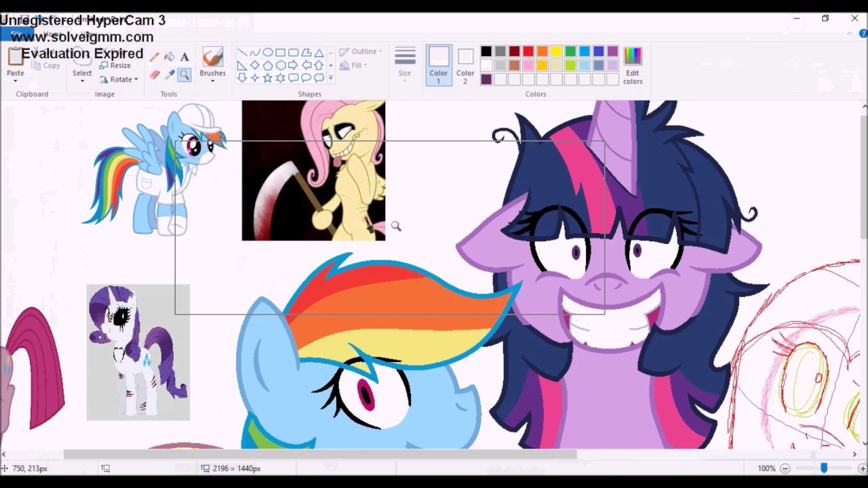Click the vertical scrollbar thumb
The image size is (868, 488).
pyautogui.click(x=864, y=176)
